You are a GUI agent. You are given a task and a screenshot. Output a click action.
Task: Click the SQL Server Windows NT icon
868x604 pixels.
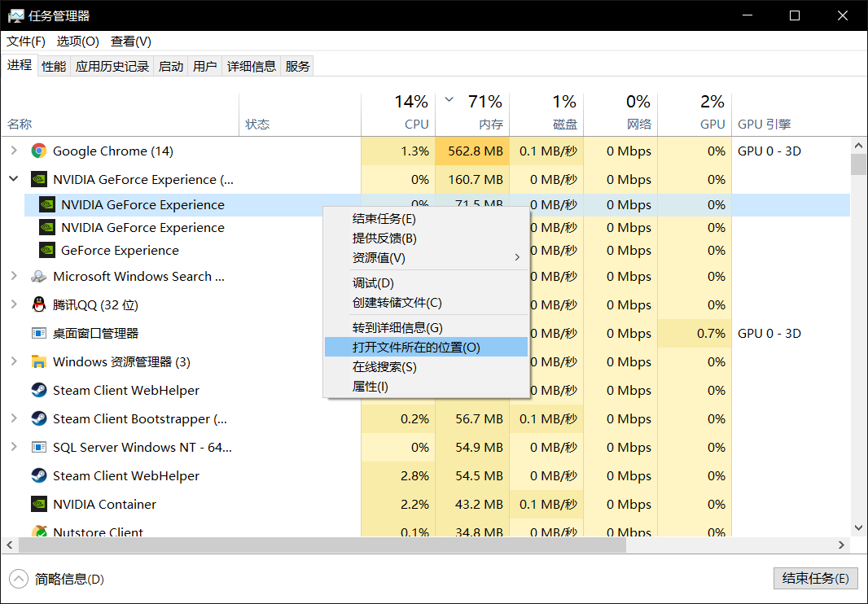(39, 448)
